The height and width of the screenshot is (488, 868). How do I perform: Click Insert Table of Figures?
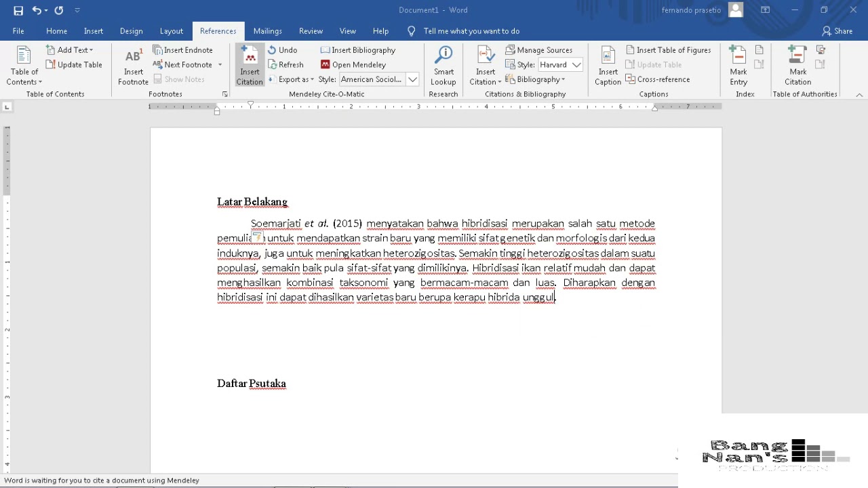coord(668,50)
